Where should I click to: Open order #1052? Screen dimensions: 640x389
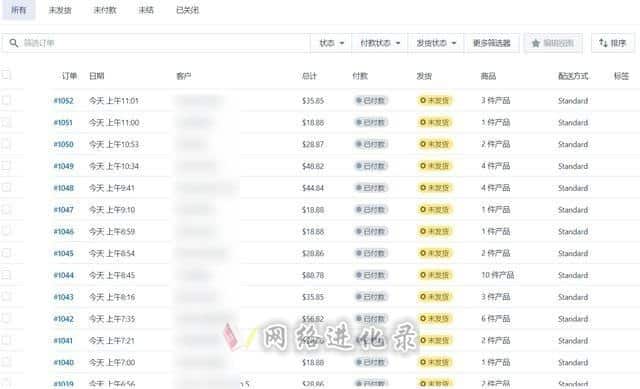coord(64,101)
